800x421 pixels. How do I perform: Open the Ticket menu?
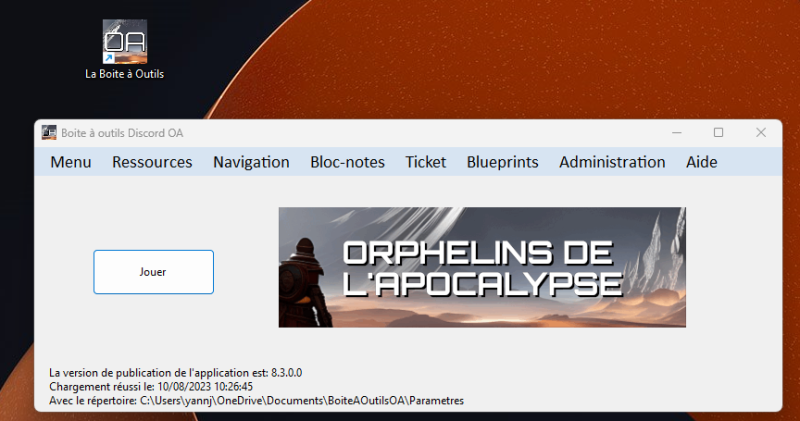point(426,162)
